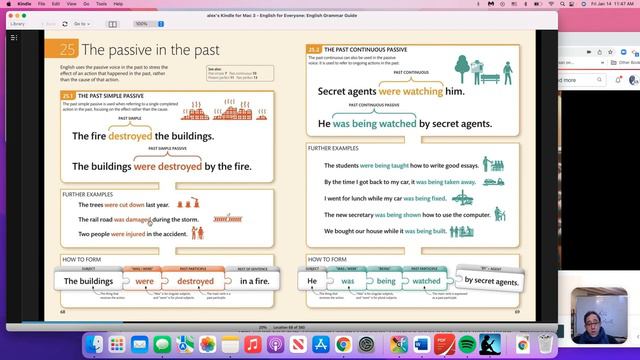Open News from the dock

click(298, 345)
